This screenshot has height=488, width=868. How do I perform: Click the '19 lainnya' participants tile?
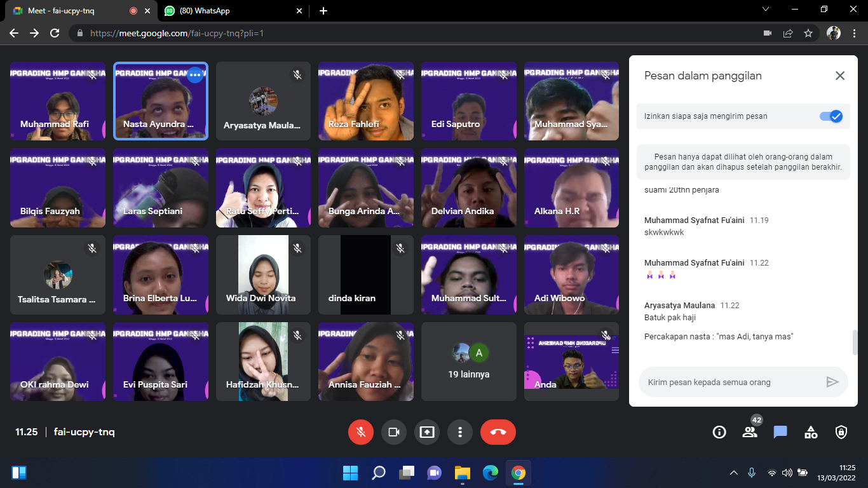469,362
